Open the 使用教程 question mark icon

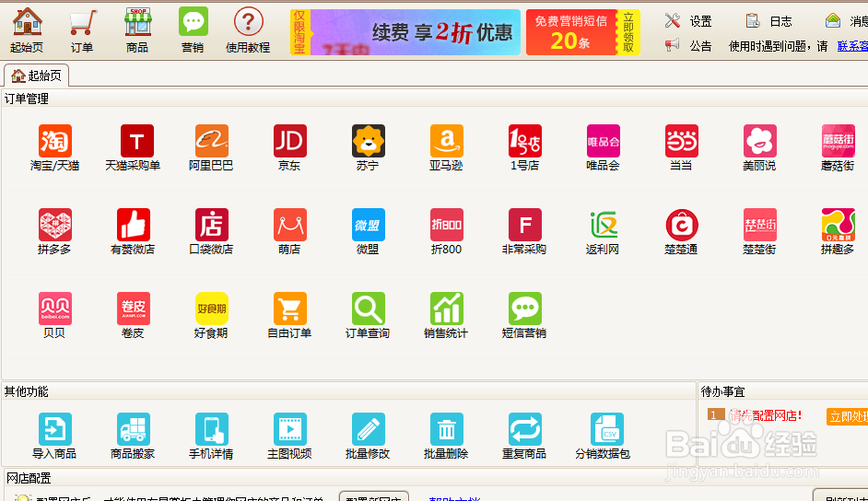pyautogui.click(x=248, y=29)
